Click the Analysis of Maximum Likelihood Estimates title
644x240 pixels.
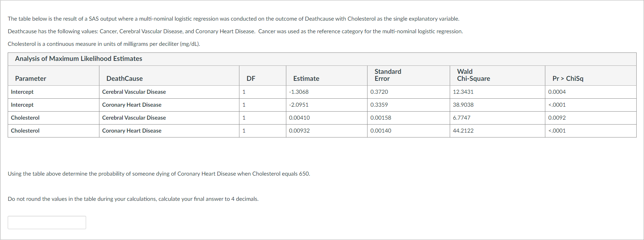(x=78, y=58)
